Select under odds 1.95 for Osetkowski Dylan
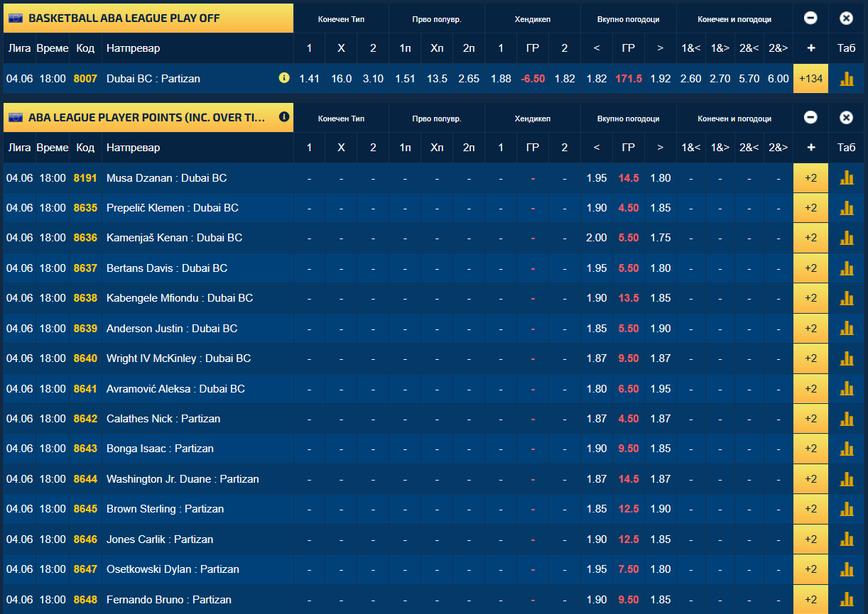The image size is (868, 614). pyautogui.click(x=597, y=569)
